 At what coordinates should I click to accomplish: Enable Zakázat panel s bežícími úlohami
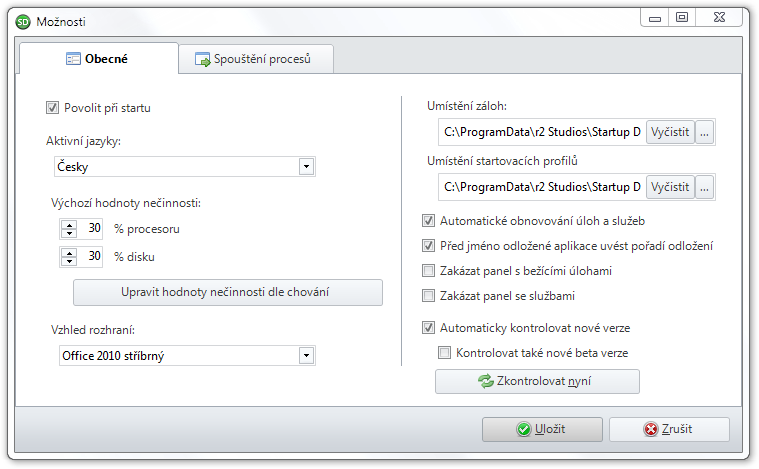428,271
